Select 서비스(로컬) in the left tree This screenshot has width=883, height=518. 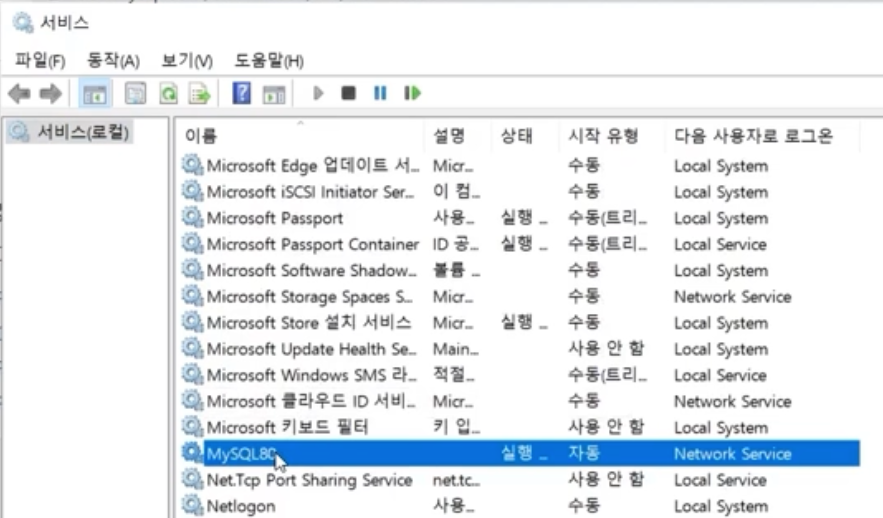tap(70, 132)
